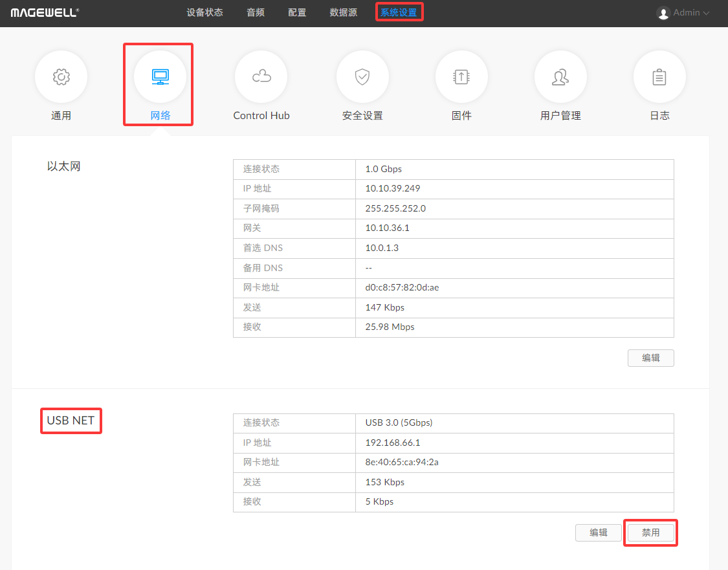Go to the 数据源 data source tab

(343, 12)
